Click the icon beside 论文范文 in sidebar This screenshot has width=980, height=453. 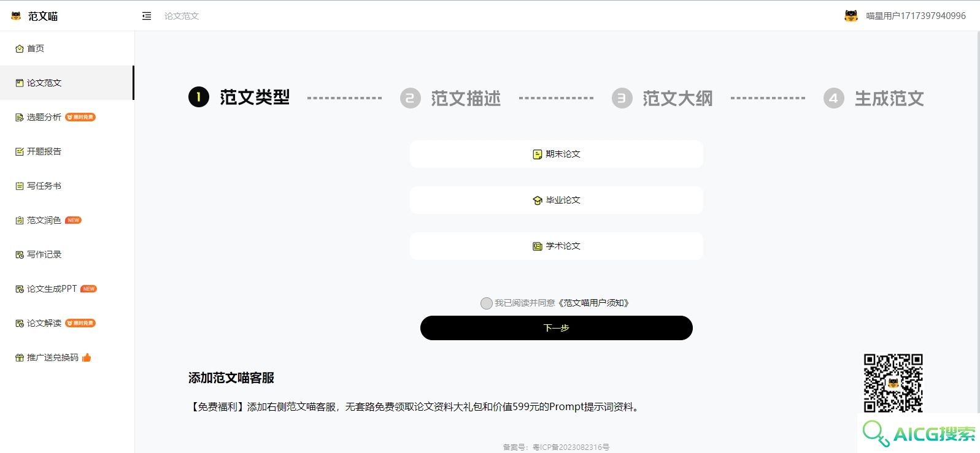click(20, 83)
